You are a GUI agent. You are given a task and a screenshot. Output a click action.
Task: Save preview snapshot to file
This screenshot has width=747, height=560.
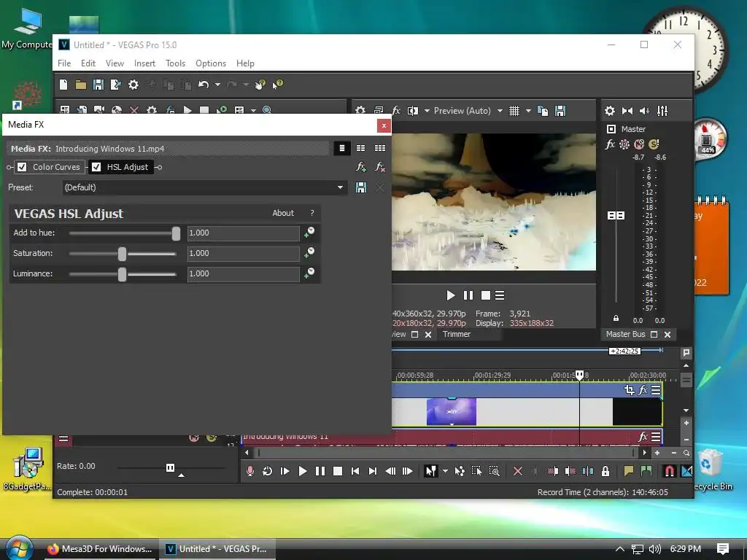[x=560, y=111]
